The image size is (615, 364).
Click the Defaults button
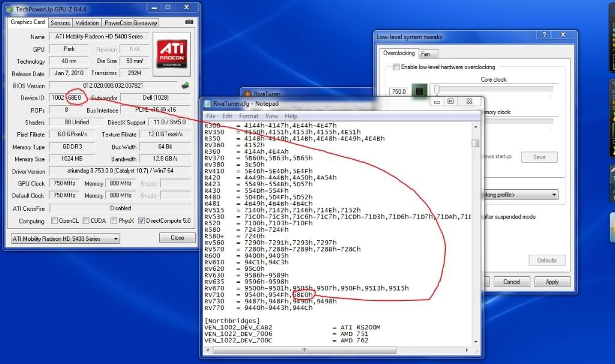547,260
